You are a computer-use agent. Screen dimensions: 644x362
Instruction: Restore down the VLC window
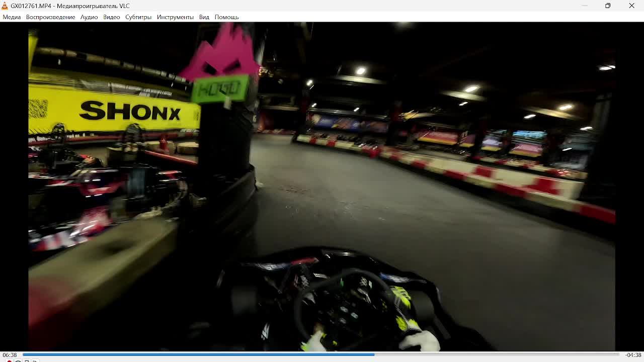608,6
